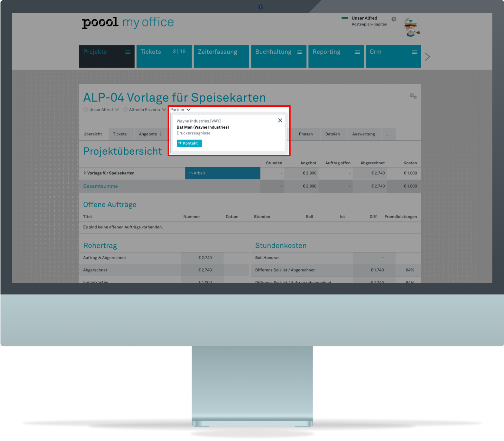Switch to the Auswertung tab
504x441 pixels.
click(363, 134)
